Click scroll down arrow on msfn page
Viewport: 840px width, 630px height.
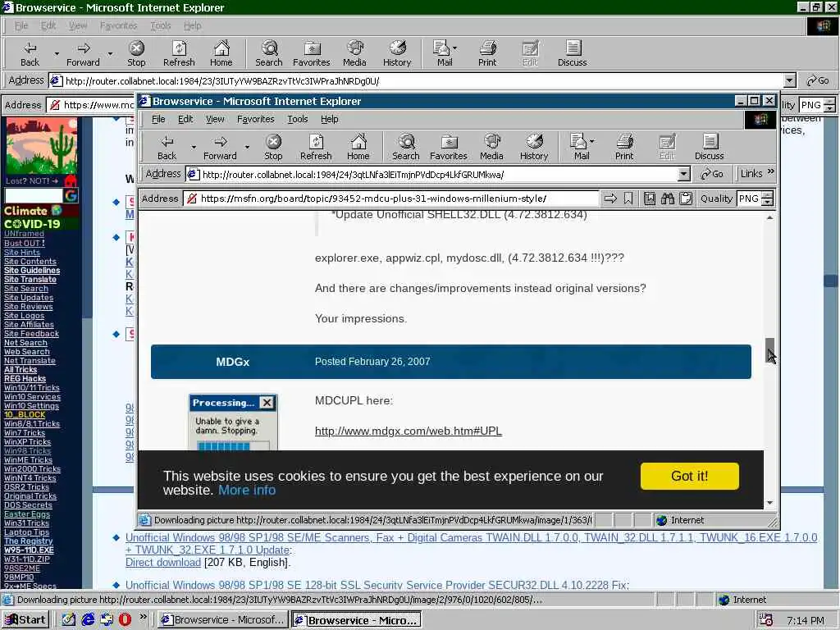point(769,503)
